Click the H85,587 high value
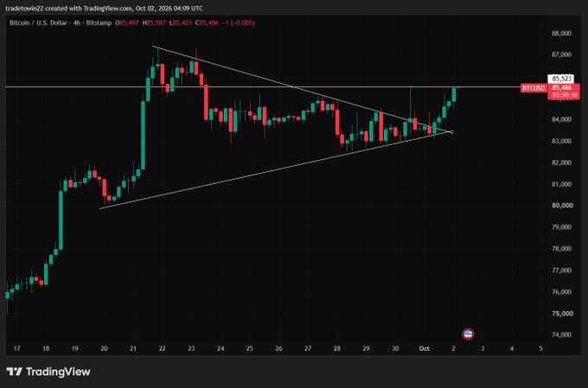Viewport: 588px width, 388px height. [x=154, y=22]
